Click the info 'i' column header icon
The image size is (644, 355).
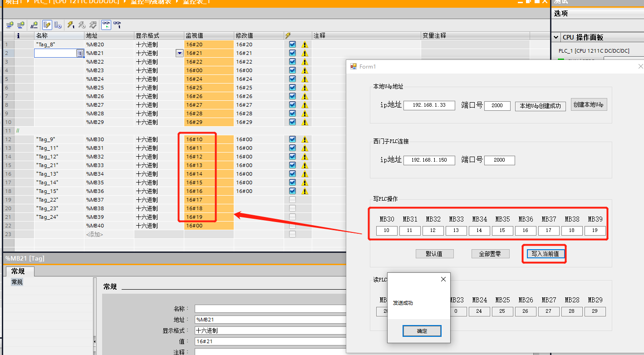18,35
